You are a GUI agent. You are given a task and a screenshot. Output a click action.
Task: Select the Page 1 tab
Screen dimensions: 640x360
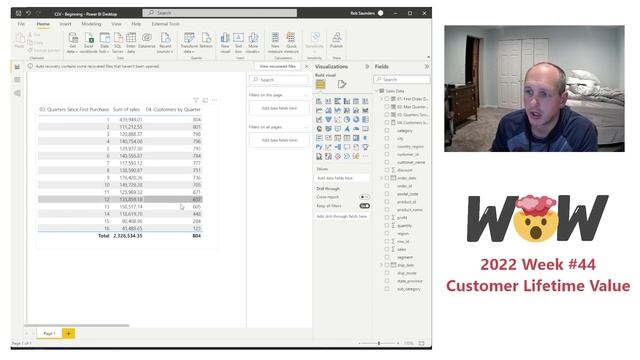[x=49, y=333]
